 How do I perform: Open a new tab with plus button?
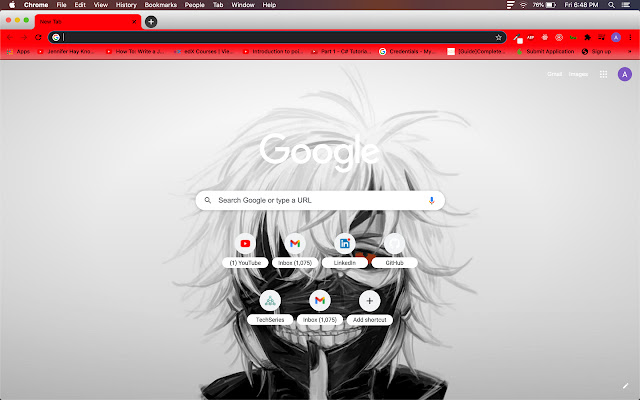(151, 22)
